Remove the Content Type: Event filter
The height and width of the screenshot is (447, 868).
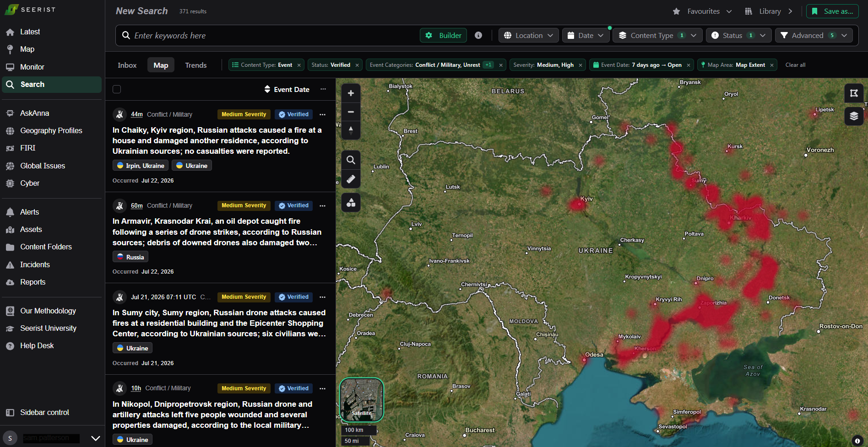(x=299, y=65)
